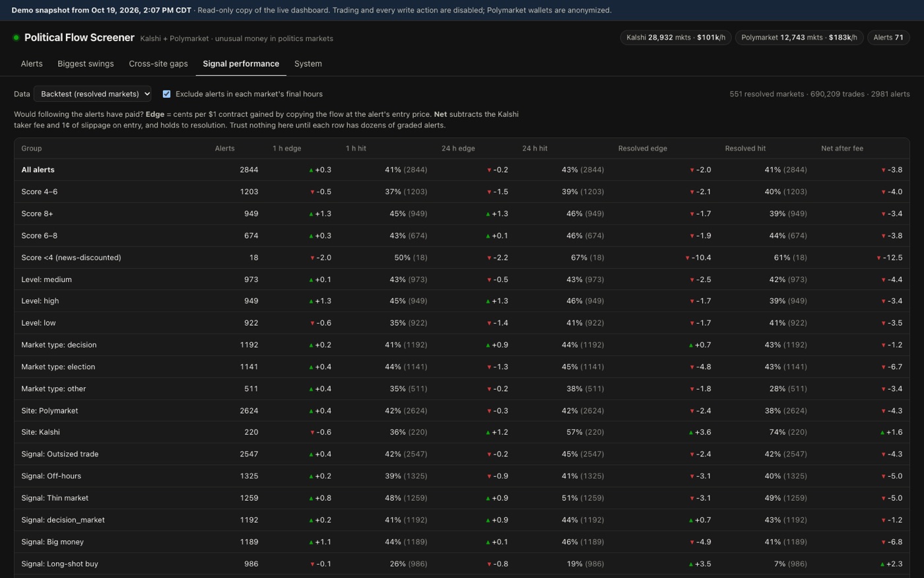Click the 24 h hit column header

pos(535,149)
